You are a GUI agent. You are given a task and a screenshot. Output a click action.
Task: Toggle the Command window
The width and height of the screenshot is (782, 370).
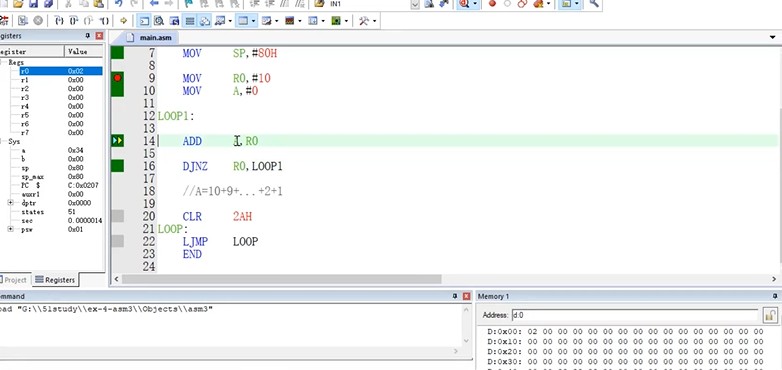144,20
